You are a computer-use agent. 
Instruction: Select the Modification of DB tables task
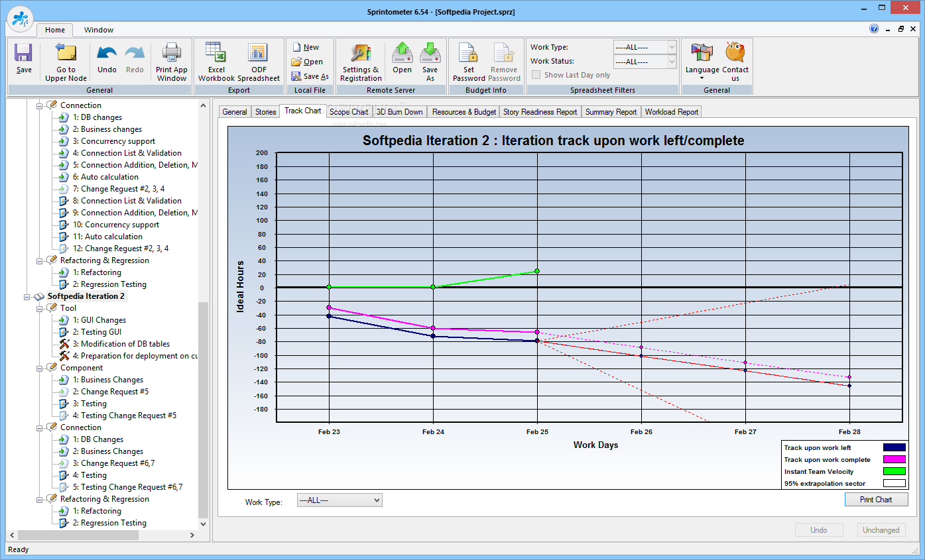(x=121, y=344)
